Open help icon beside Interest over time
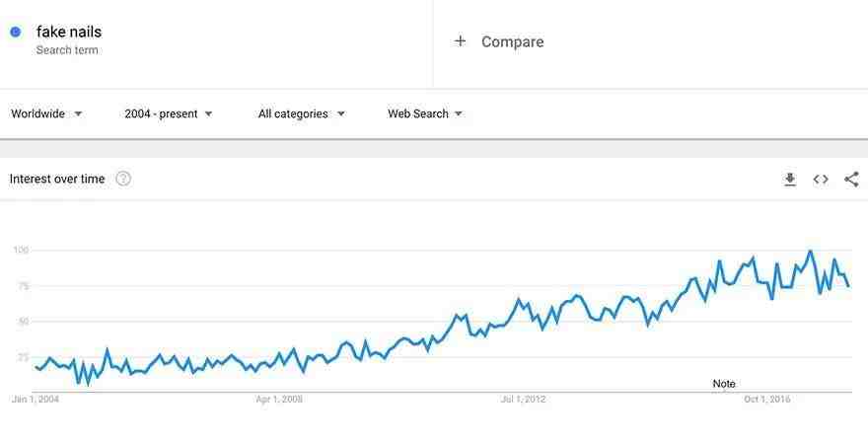The height and width of the screenshot is (444, 868). point(123,179)
